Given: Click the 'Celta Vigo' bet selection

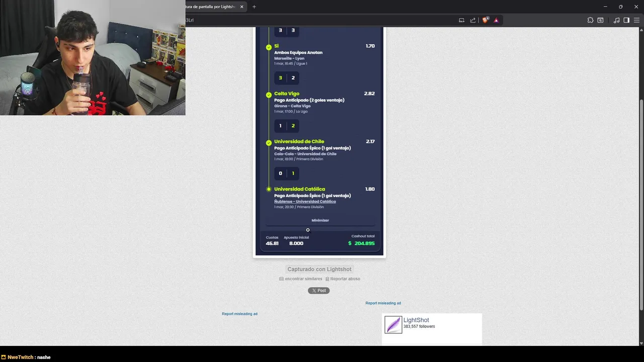Looking at the screenshot, I should point(287,94).
